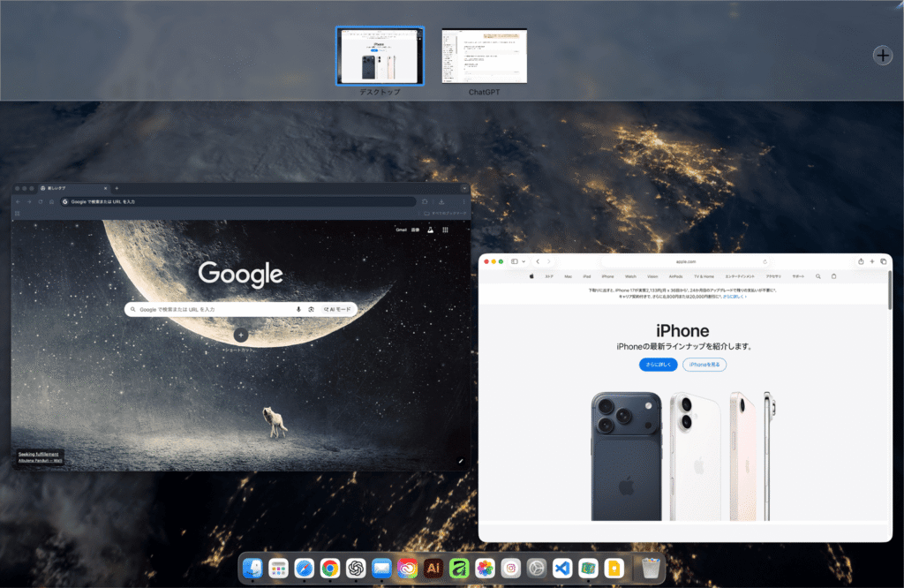Open the ChatGPT app in Dock
Viewport: 904px width, 588px height.
pyautogui.click(x=356, y=569)
